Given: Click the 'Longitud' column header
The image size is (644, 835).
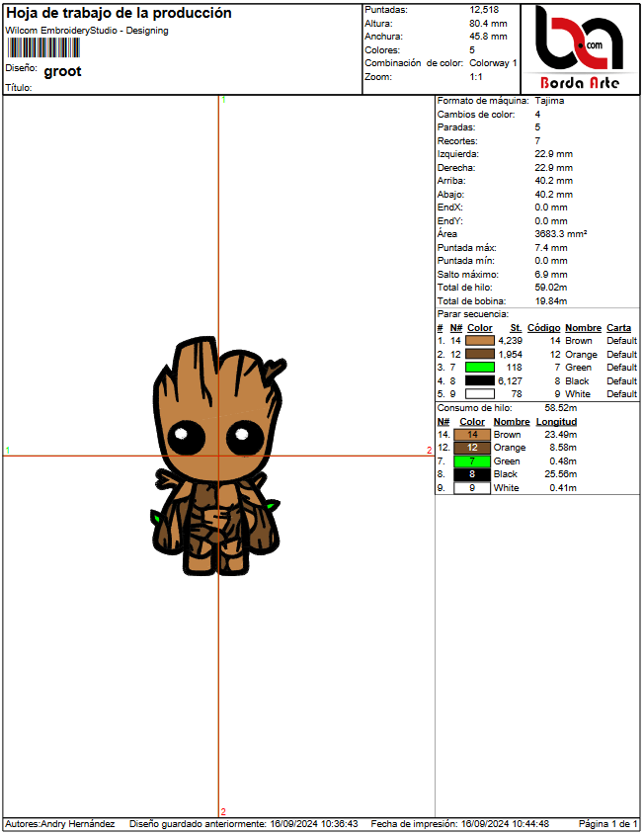Looking at the screenshot, I should tap(556, 422).
